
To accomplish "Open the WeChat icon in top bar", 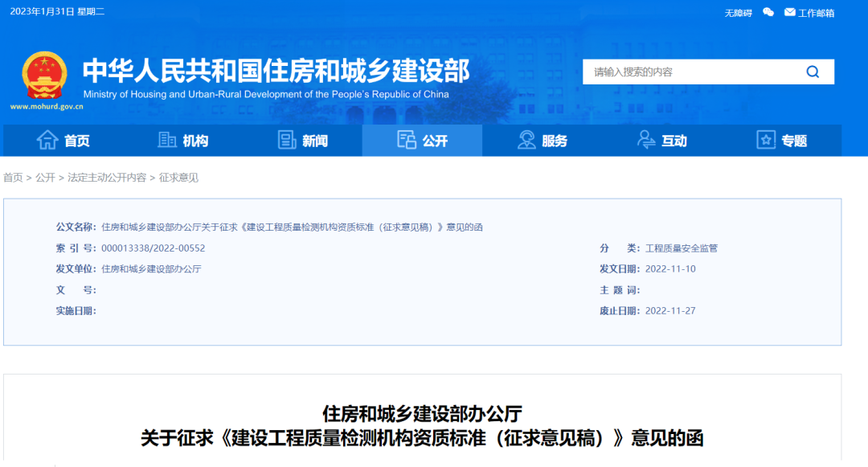I will click(768, 12).
